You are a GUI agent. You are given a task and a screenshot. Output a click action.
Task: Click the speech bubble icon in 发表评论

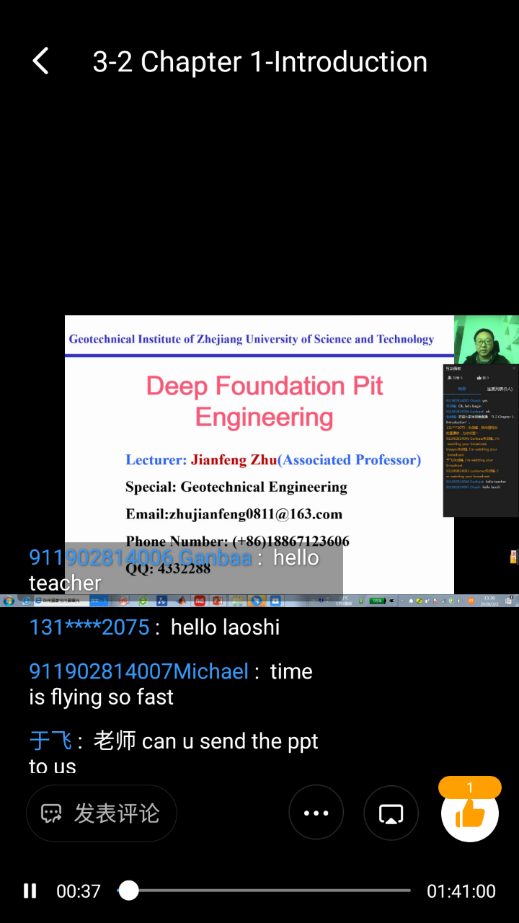pos(51,814)
